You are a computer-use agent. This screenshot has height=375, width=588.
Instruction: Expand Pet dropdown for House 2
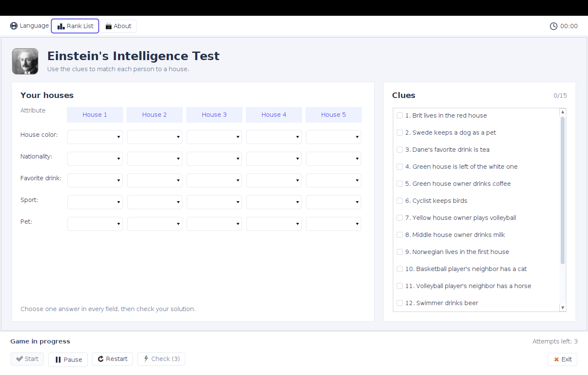pyautogui.click(x=155, y=224)
